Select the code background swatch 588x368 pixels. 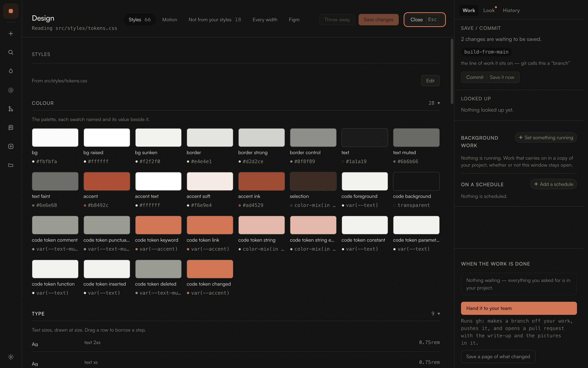[416, 181]
